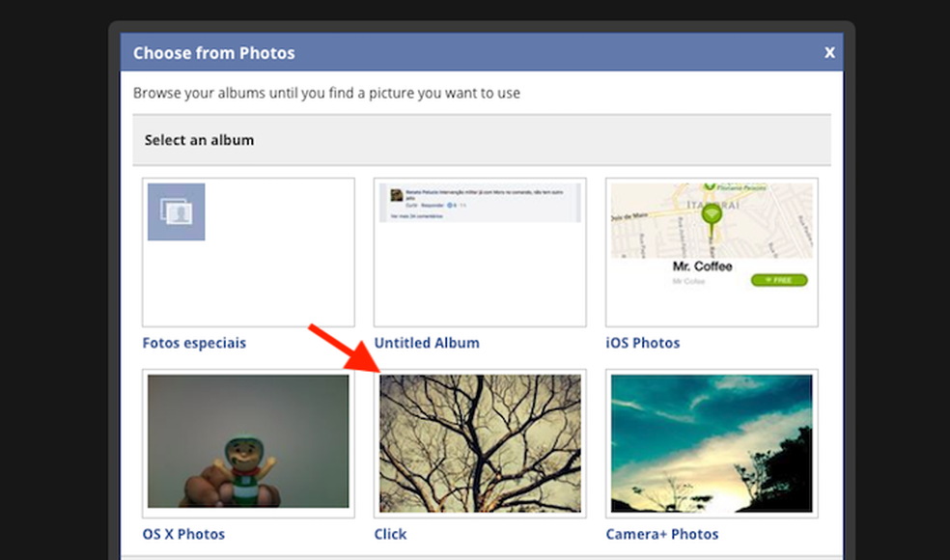
Task: Select the Click album link
Action: (x=390, y=534)
